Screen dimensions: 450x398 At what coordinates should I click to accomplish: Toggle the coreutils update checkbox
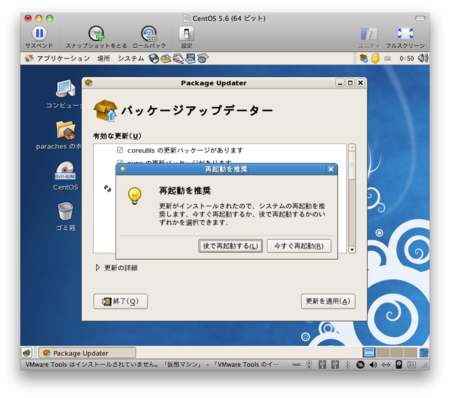point(120,150)
